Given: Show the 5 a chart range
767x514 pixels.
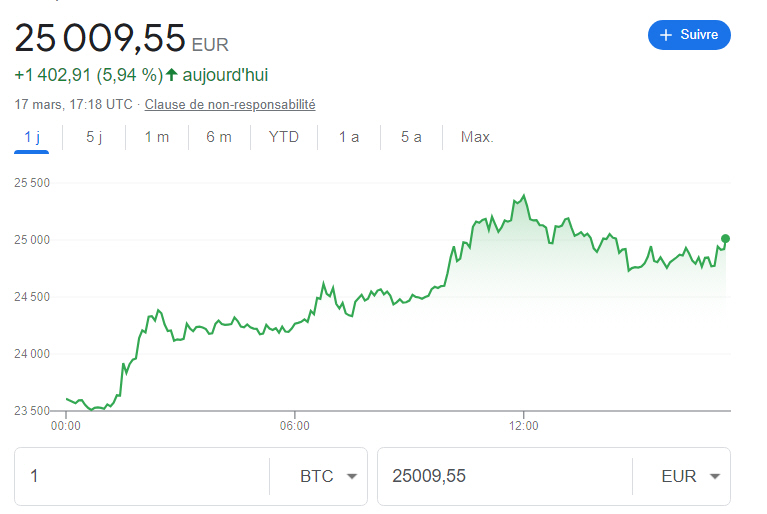Looking at the screenshot, I should 411,137.
